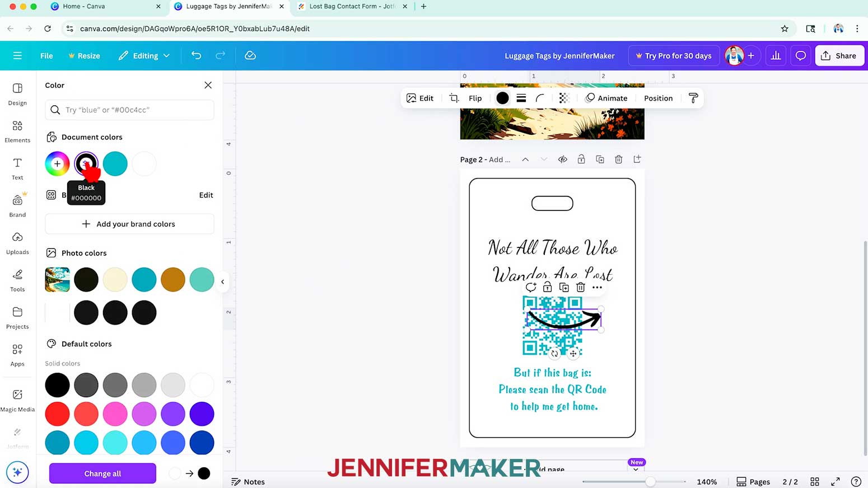Select the beach photo thumbnail in Photo colors
Viewport: 868px width, 488px height.
tap(57, 279)
